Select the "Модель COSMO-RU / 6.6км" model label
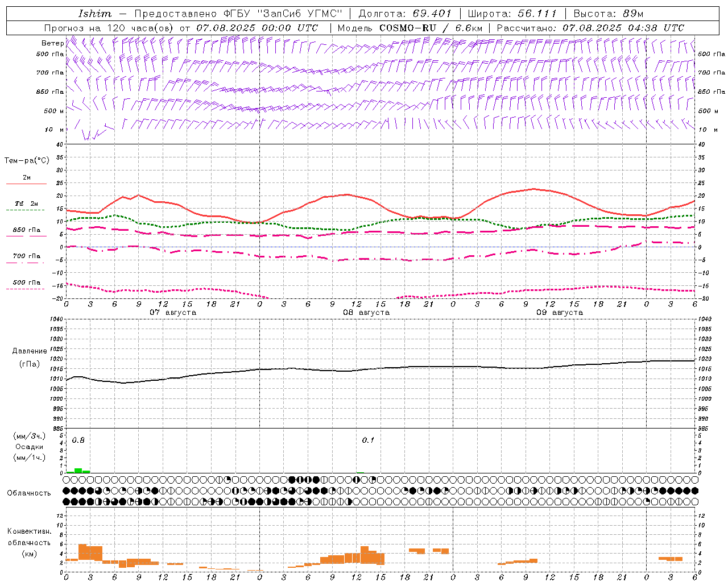 (410, 28)
